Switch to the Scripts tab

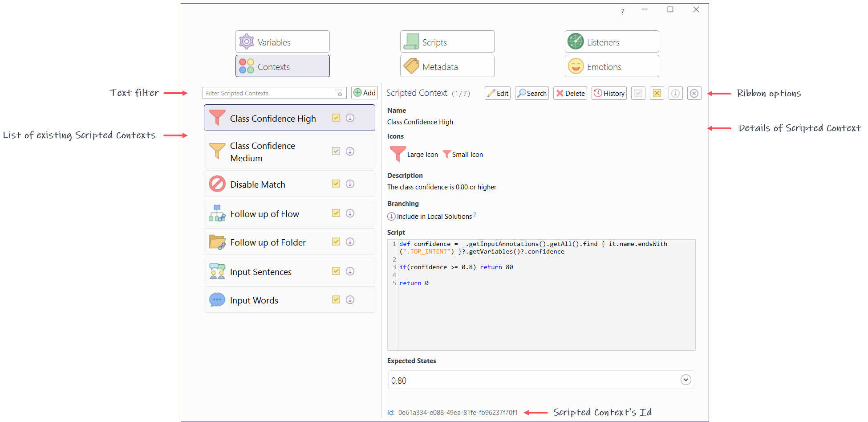click(x=447, y=42)
